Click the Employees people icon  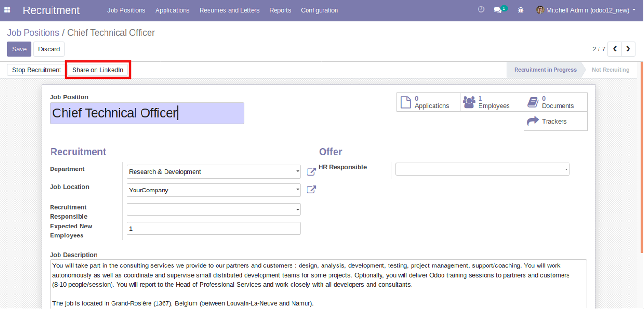pos(469,102)
